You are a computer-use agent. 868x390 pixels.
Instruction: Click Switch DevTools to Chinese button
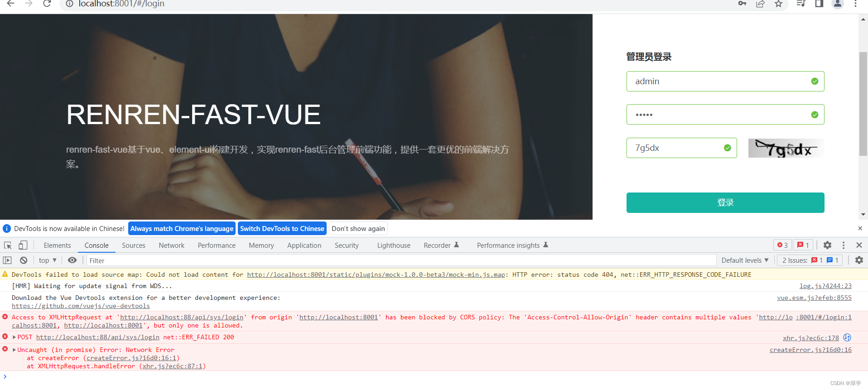point(282,229)
